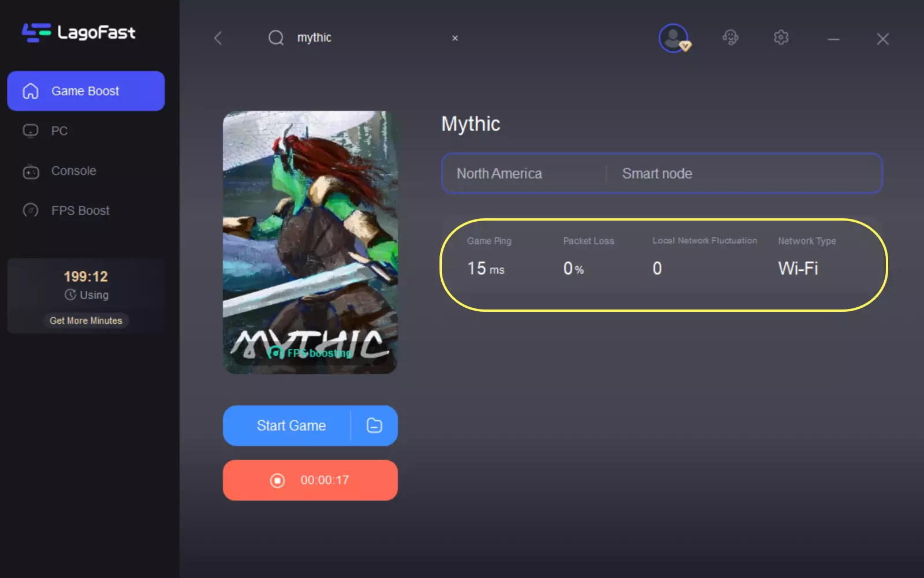Select the Game Boost tab
Screen dimensions: 924x578
coord(85,91)
